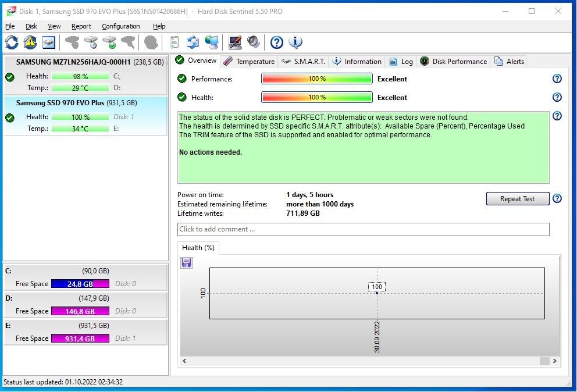The width and height of the screenshot is (577, 392).
Task: Open the Disk menu
Action: click(x=31, y=26)
